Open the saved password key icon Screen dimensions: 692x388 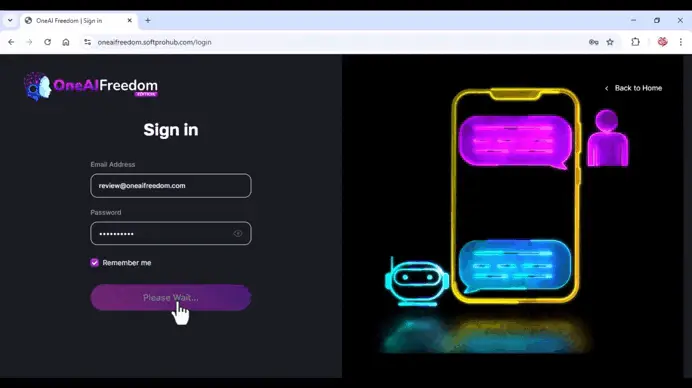pyautogui.click(x=594, y=42)
